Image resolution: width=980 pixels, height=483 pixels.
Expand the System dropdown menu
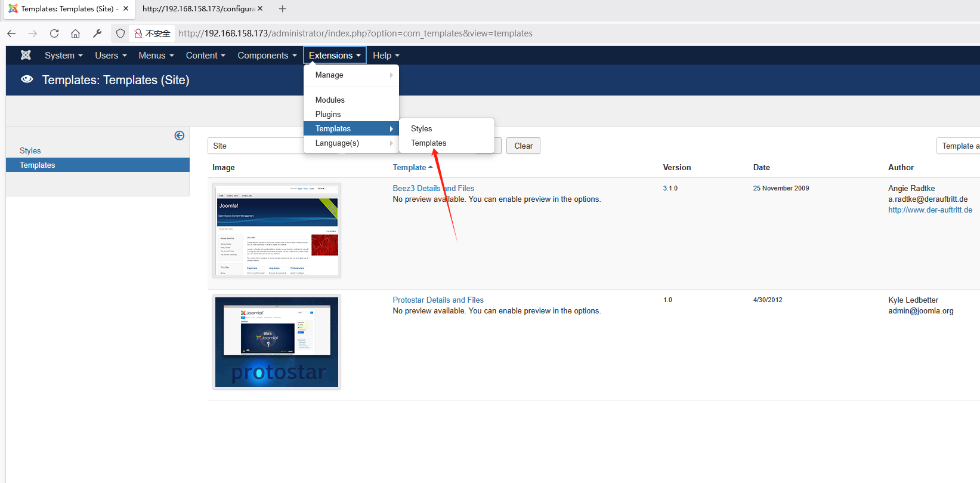(63, 56)
